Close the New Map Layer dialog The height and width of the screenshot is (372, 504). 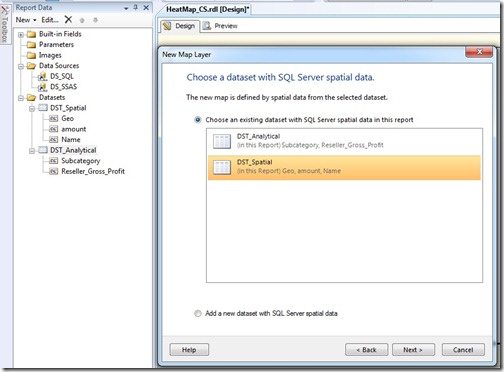pos(479,52)
